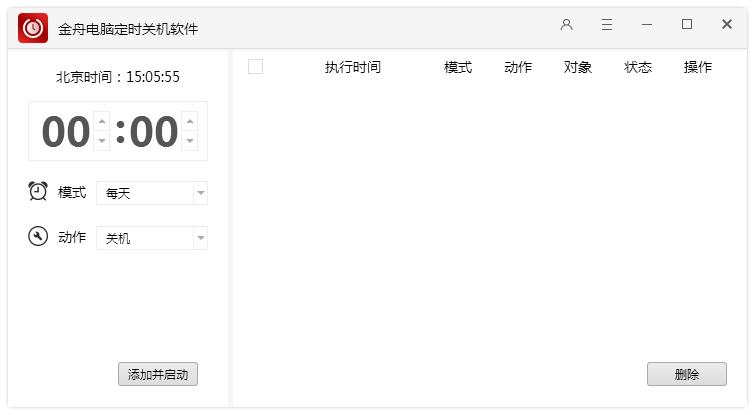Maximize the application window
755x415 pixels.
[x=687, y=25]
